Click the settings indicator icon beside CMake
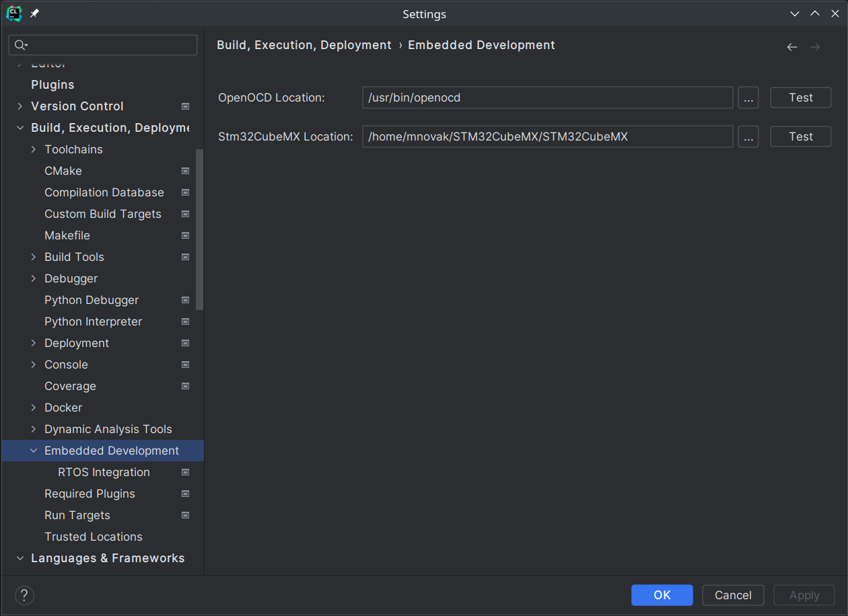 [x=185, y=171]
